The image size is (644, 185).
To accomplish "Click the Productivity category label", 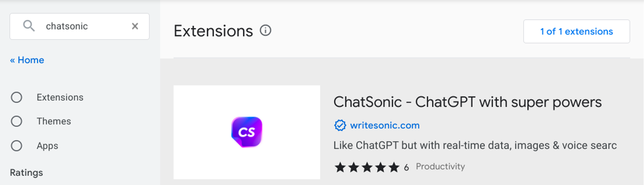I will click(x=440, y=166).
